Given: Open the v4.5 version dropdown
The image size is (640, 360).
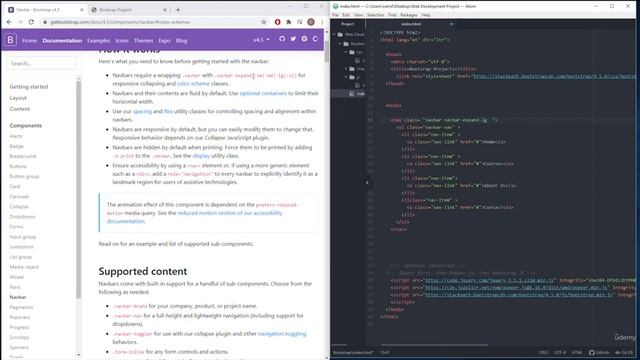Looking at the screenshot, I should point(261,40).
